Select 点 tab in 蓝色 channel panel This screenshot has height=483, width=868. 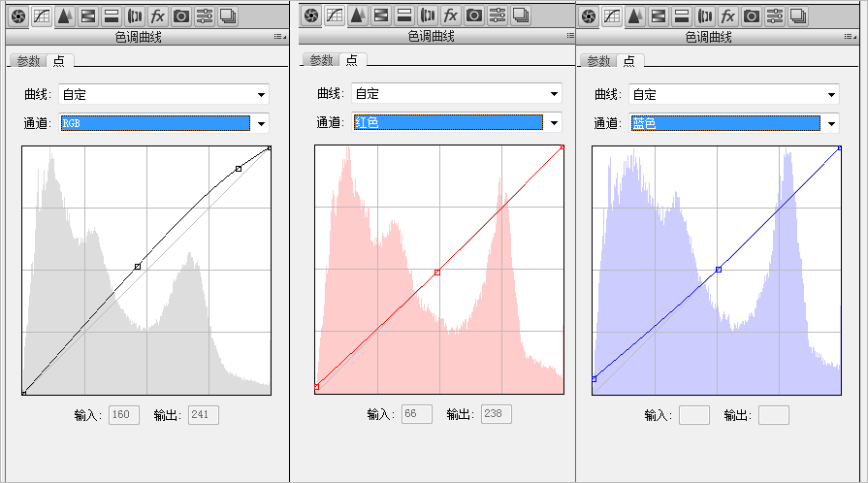[629, 61]
